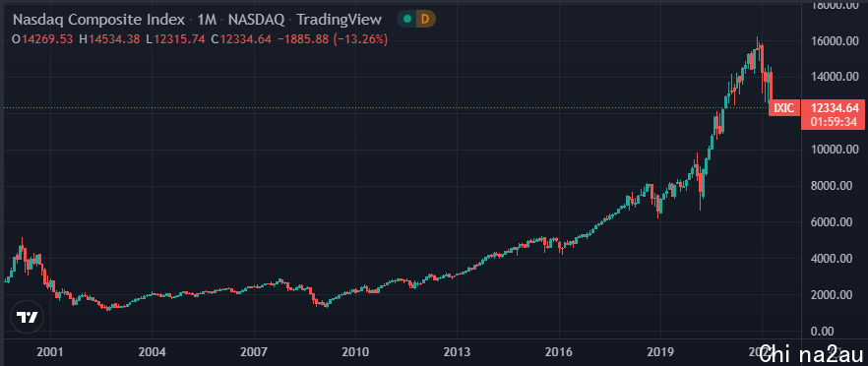Click the 2013 time axis label
The height and width of the screenshot is (366, 868).
(457, 351)
